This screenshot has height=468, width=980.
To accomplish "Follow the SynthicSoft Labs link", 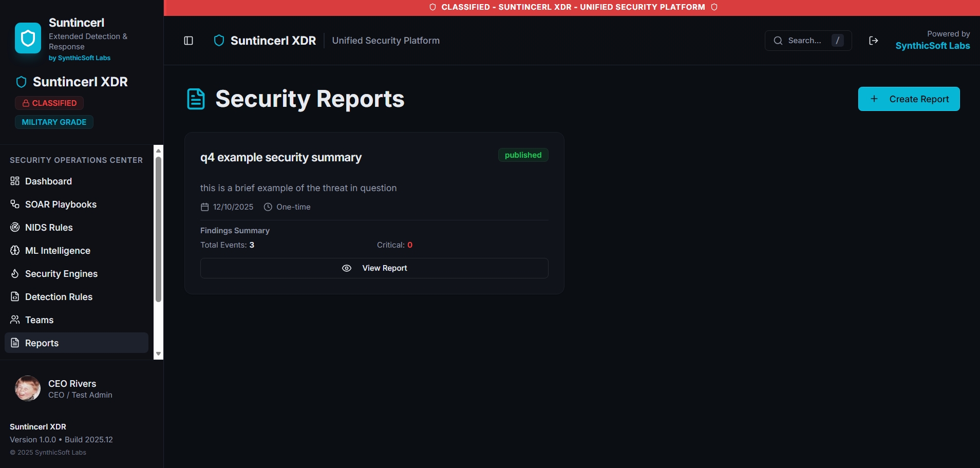I will 932,46.
